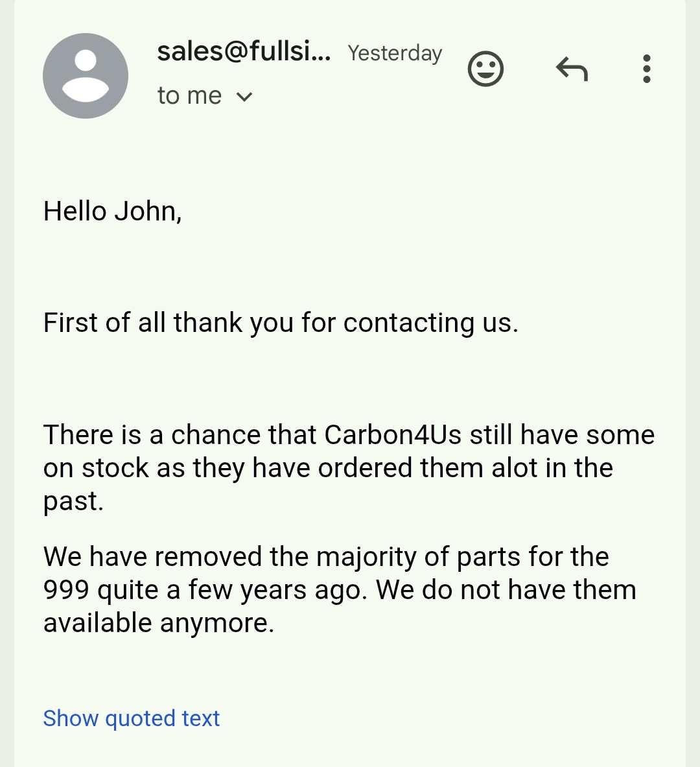Click the sender address sales@fullsi...

coord(244,51)
